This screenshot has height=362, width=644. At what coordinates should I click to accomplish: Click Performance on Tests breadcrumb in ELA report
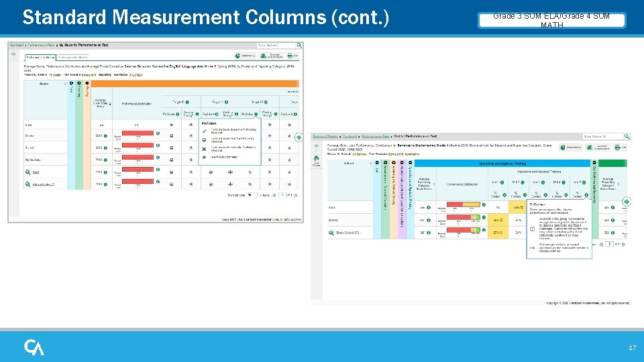coord(41,45)
